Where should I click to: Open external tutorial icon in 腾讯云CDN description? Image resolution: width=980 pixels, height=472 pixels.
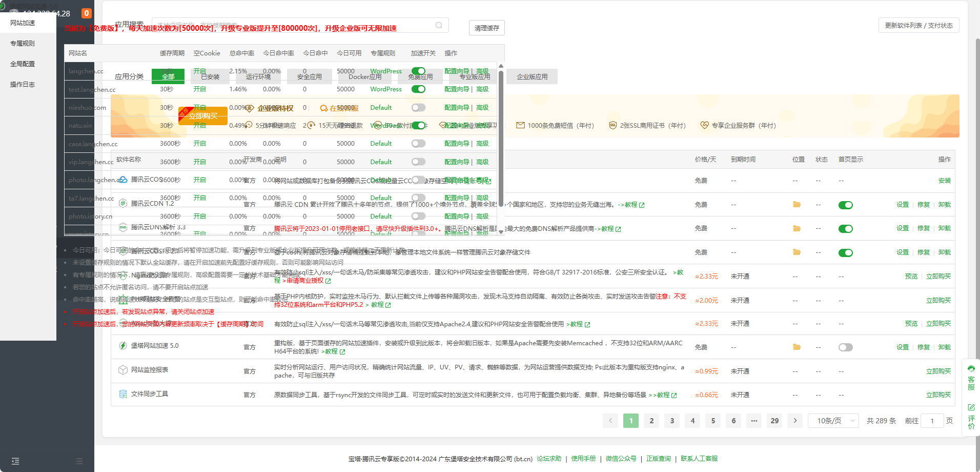(642, 205)
